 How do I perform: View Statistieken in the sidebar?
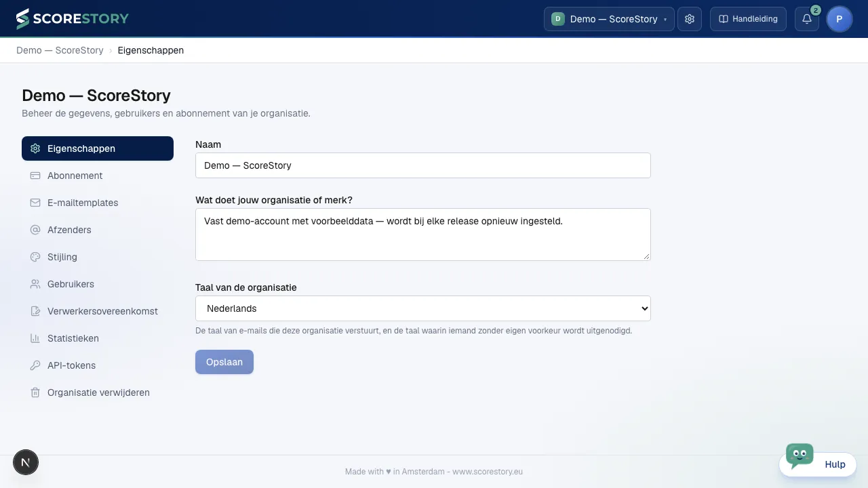(x=98, y=338)
